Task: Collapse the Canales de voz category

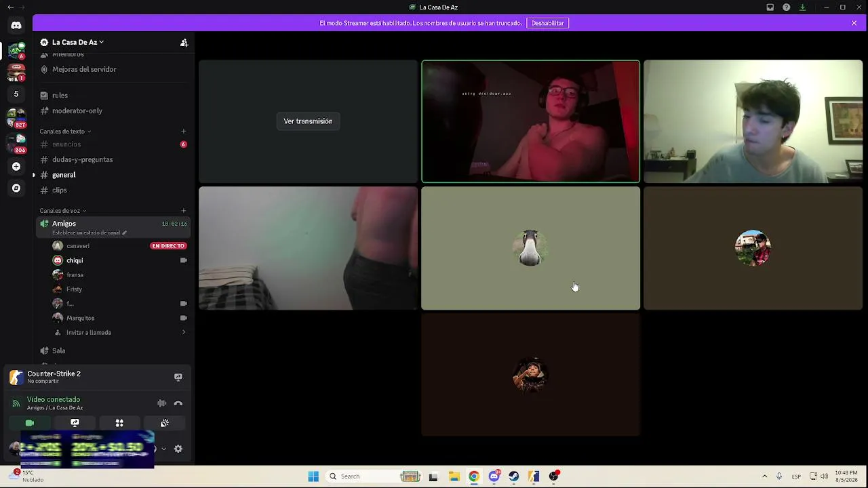Action: pos(63,211)
